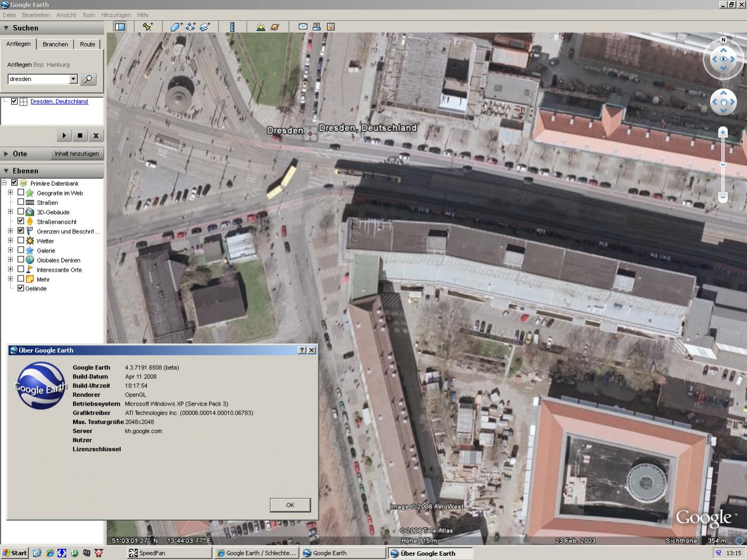Viewport: 747px width, 560px height.
Task: Email the view with the envelope icon
Action: point(303,27)
